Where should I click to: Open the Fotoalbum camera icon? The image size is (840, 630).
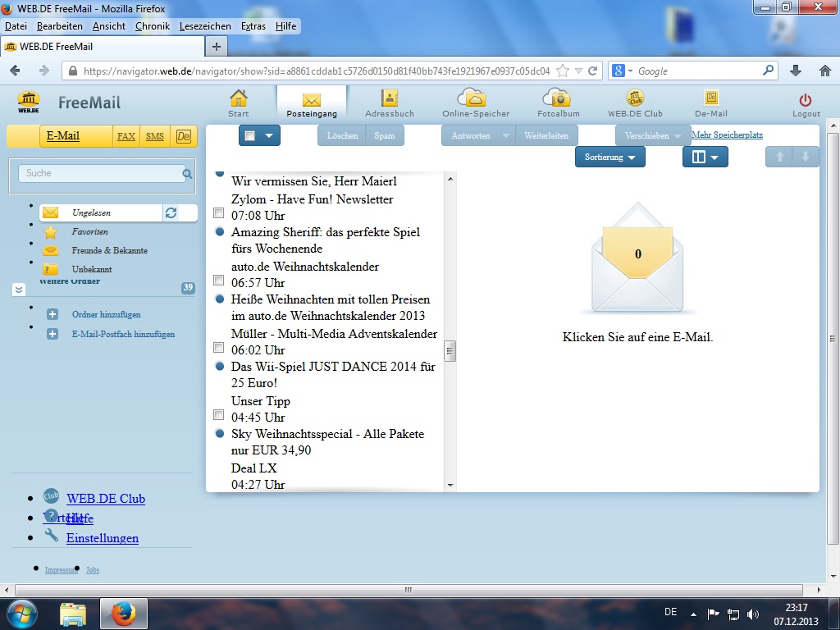(557, 98)
